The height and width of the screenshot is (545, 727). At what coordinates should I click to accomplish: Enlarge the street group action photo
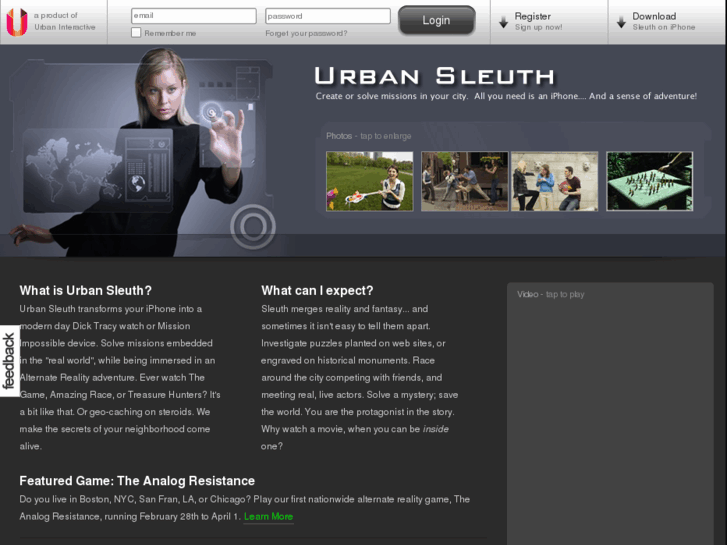click(464, 181)
